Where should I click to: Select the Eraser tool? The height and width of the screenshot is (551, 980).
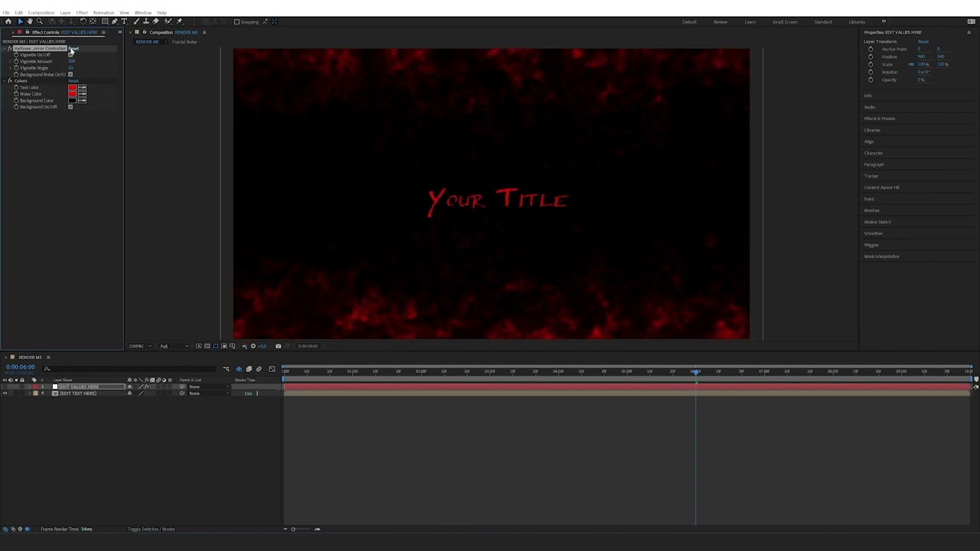pos(155,21)
